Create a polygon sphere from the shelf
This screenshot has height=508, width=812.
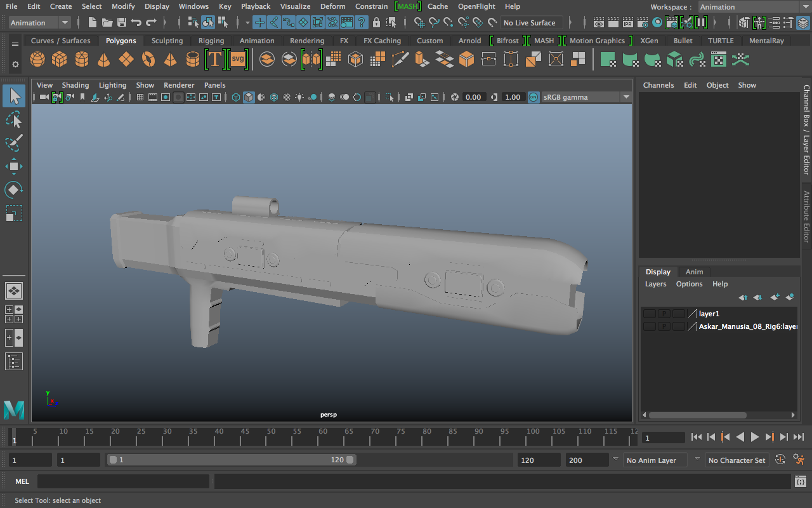pos(37,60)
